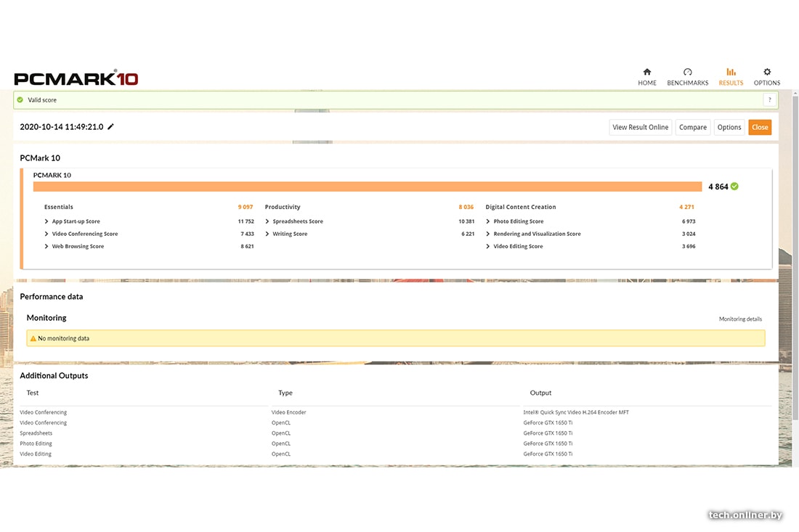Screen dimensions: 799x532
Task: Click the green valid score checkmark icon
Action: pos(20,99)
